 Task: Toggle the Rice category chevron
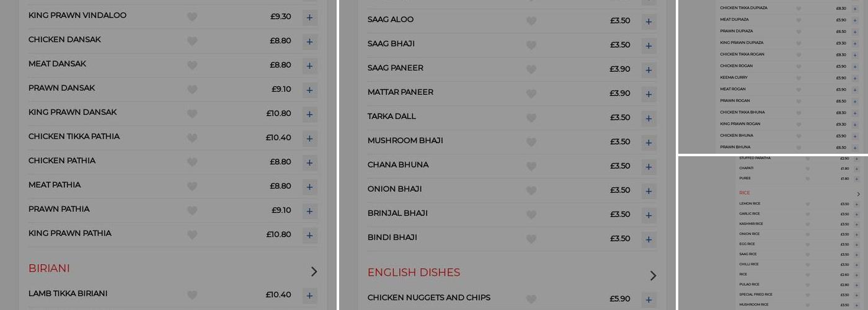coord(858,194)
